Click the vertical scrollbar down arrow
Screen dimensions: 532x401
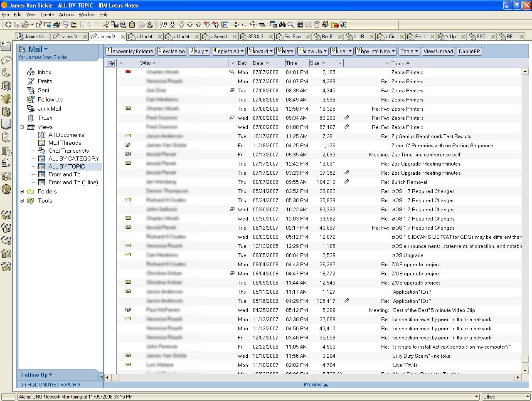(525, 370)
